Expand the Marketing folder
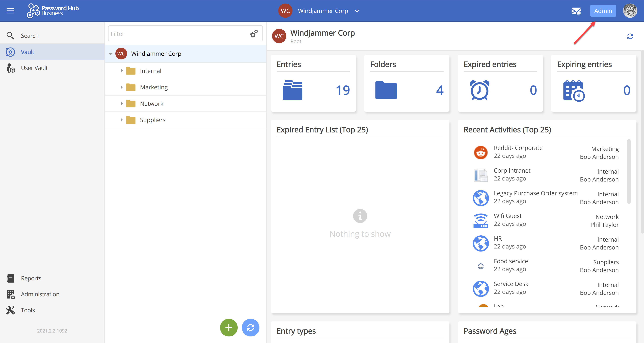The height and width of the screenshot is (343, 644). (121, 87)
